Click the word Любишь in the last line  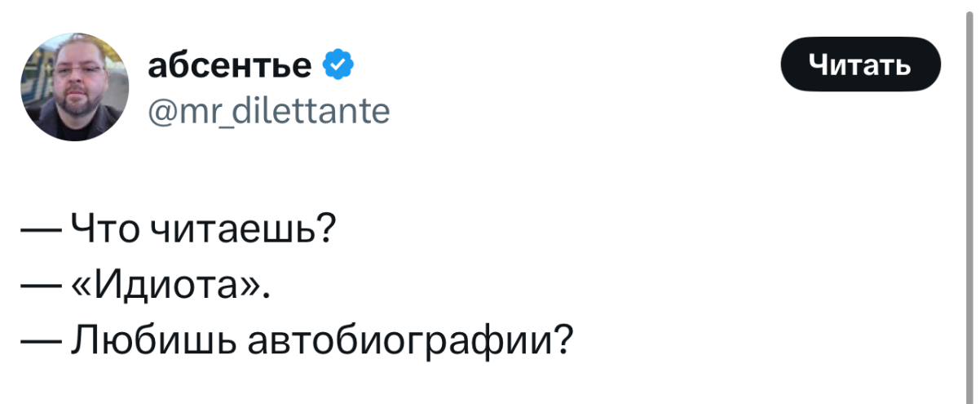155,337
